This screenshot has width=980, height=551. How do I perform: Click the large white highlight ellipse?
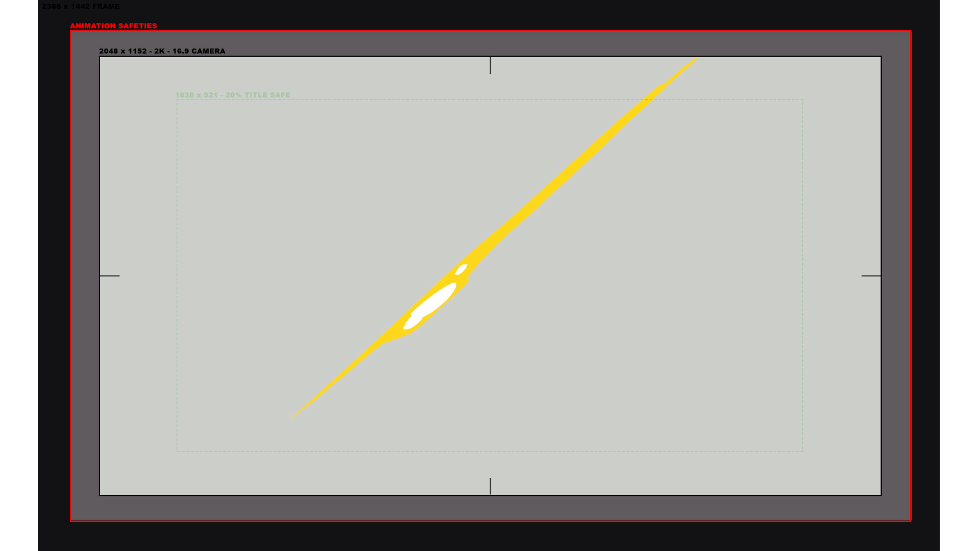pyautogui.click(x=434, y=299)
